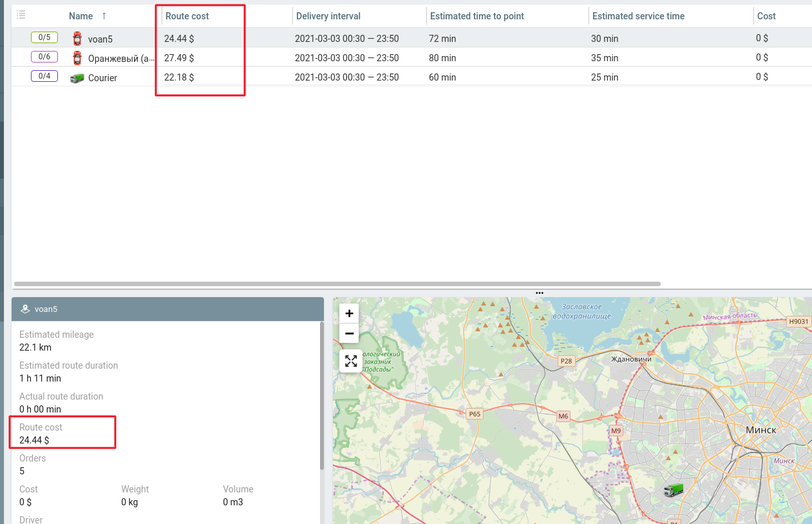The image size is (812, 524).
Task: Click the red car icon next to voan5
Action: click(x=77, y=39)
